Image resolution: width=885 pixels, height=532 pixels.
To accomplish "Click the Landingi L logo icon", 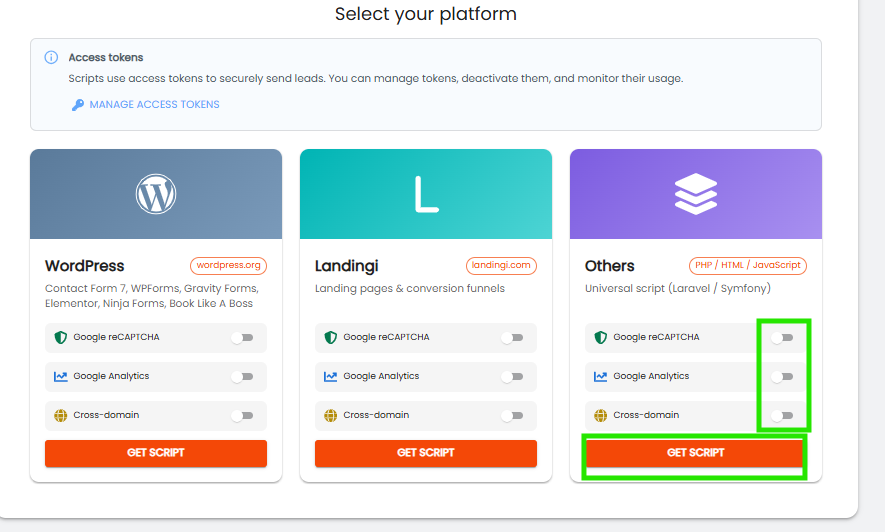I will (x=426, y=194).
